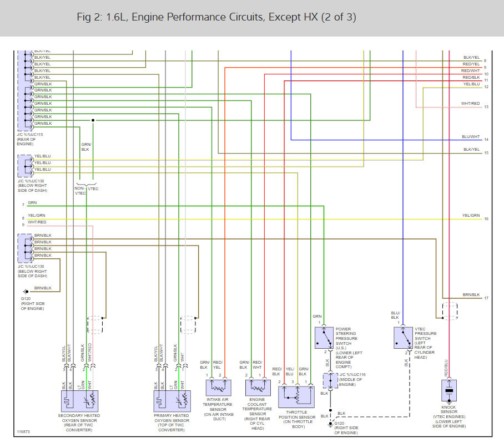Click the RED/YEL label at pin 9

[x=471, y=64]
